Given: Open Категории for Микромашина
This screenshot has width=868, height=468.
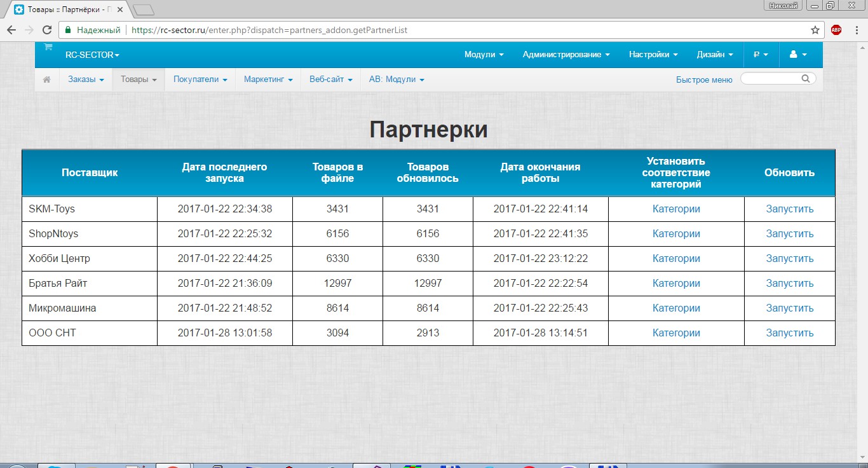Looking at the screenshot, I should tap(676, 308).
